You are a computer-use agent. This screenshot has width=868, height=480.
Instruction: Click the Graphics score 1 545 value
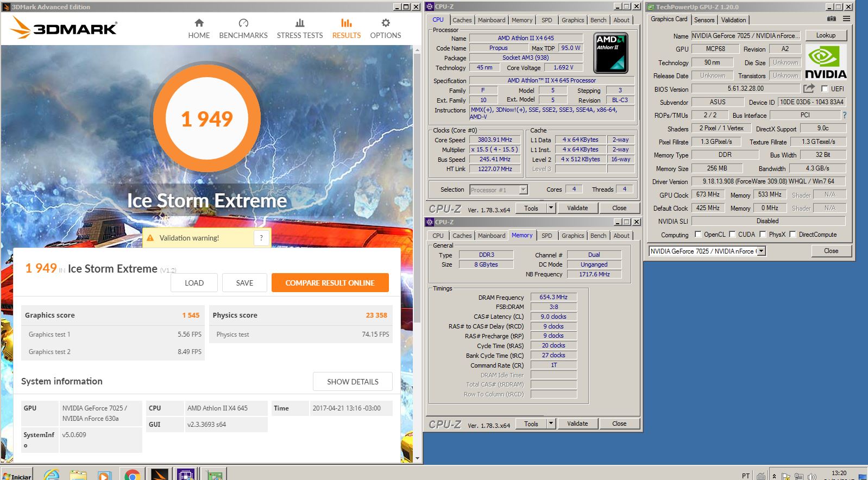click(191, 315)
